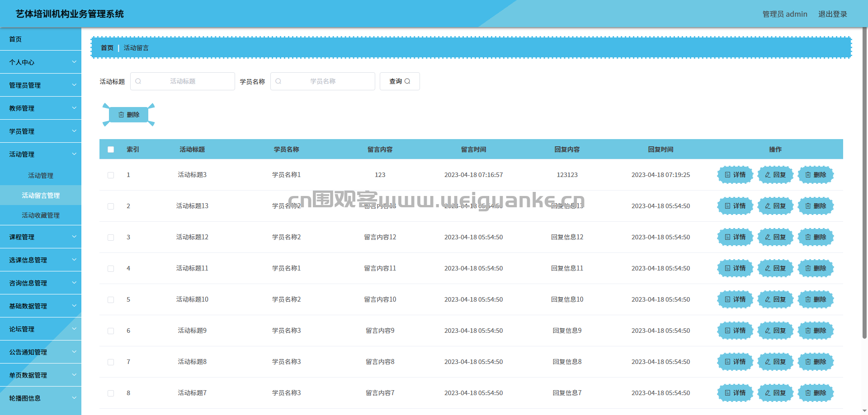Image resolution: width=868 pixels, height=415 pixels.
Task: Check the box for row 活动标题13
Action: 111,206
